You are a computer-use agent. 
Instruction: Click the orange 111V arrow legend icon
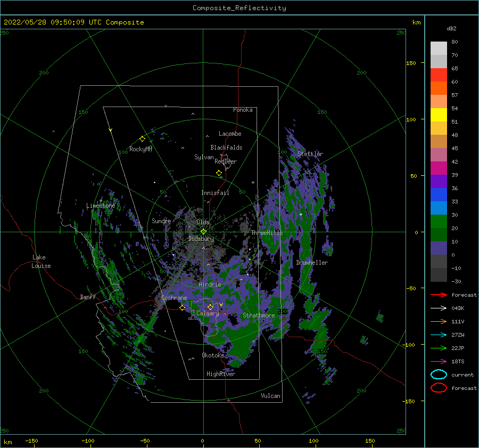coord(439,321)
